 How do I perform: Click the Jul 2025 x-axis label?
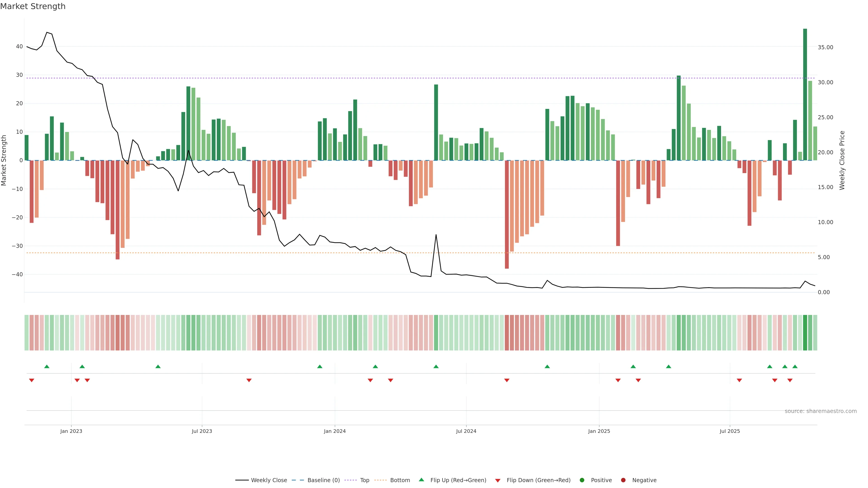[729, 431]
